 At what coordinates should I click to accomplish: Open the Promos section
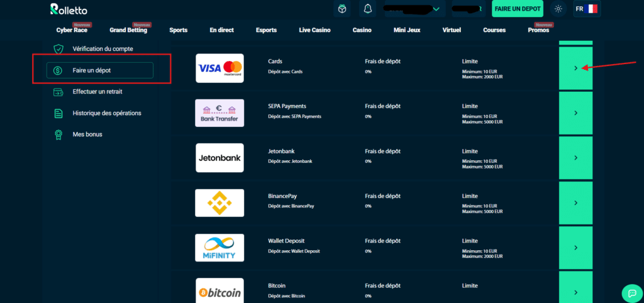(538, 30)
